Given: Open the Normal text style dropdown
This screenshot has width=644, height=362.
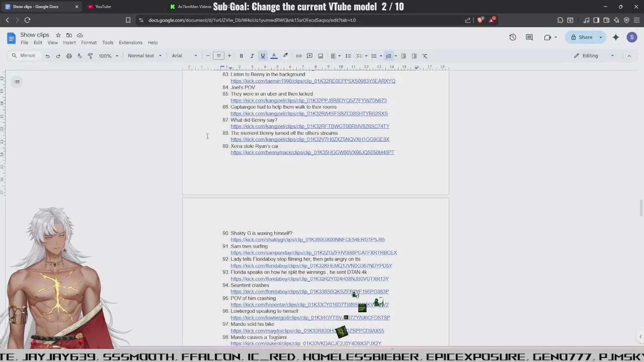Looking at the screenshot, I should pos(145,56).
